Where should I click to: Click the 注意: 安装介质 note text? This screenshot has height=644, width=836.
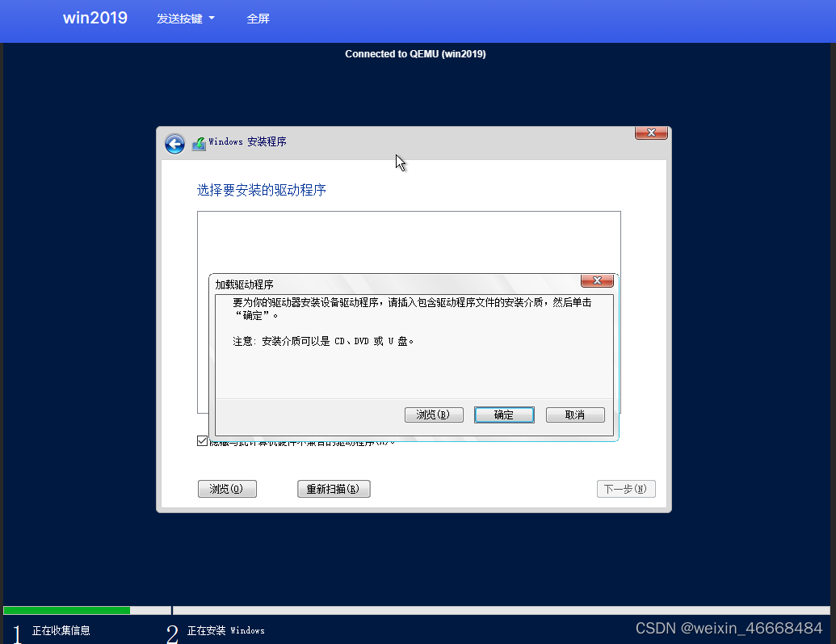point(323,341)
